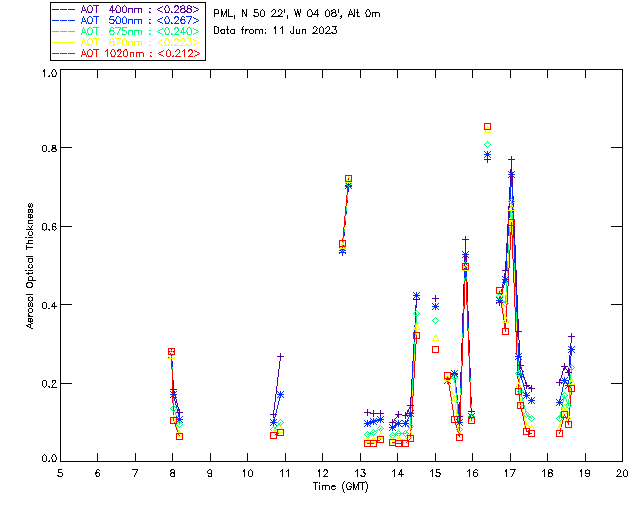Click the isolated green diamond at 15 hours
Image resolution: width=640 pixels, height=512 pixels.
click(436, 321)
